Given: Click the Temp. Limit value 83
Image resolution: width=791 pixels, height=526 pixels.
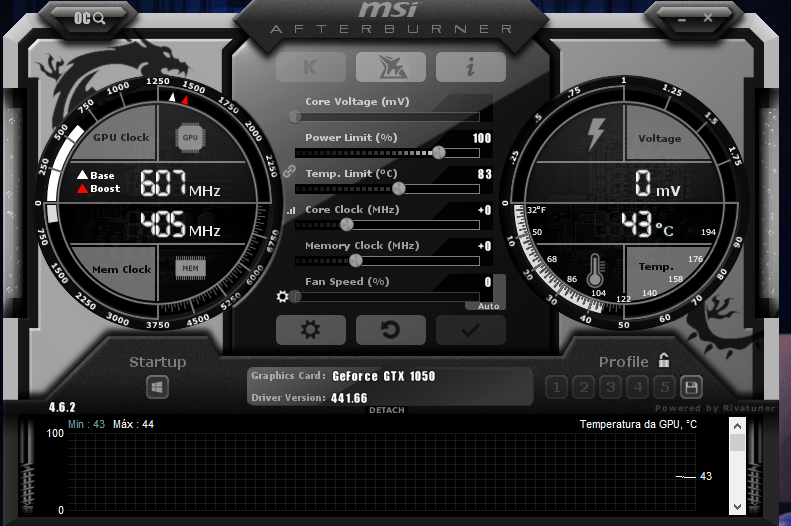Looking at the screenshot, I should click(x=484, y=174).
